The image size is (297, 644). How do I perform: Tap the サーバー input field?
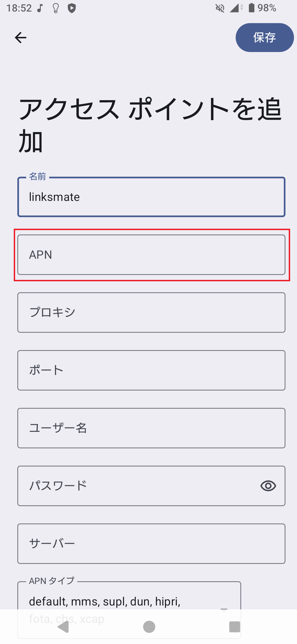(x=151, y=543)
